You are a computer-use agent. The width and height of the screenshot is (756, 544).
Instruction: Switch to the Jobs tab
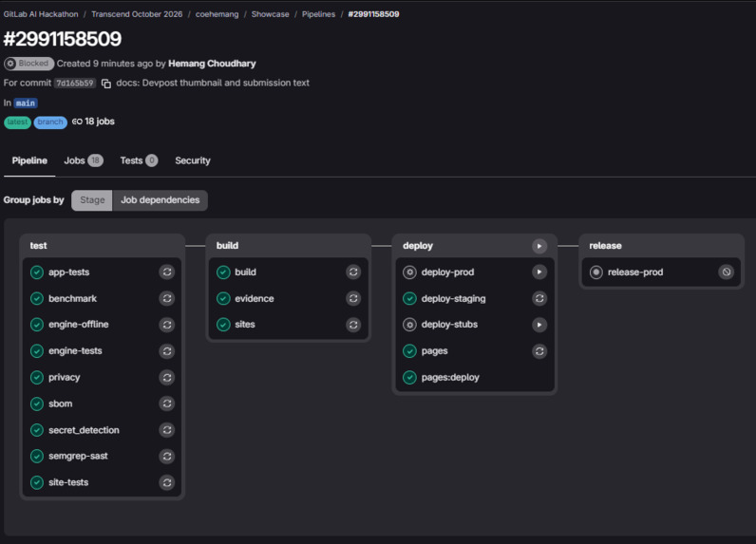(84, 161)
